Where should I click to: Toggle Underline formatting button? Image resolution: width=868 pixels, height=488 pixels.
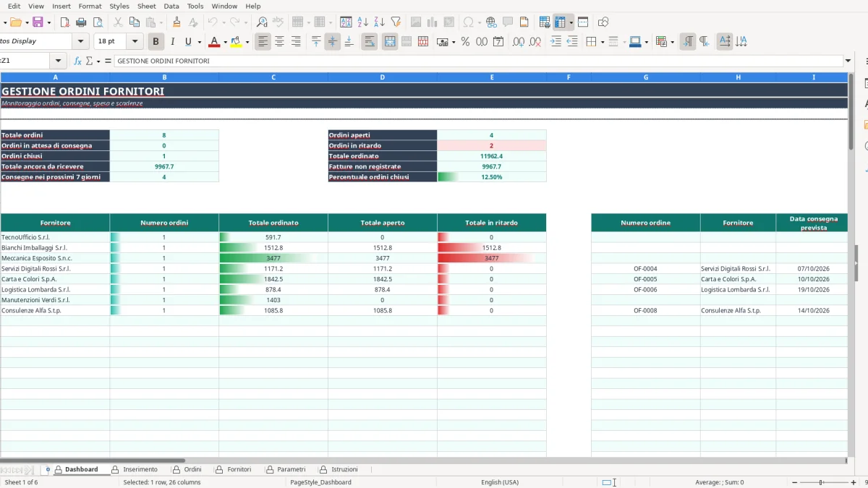pyautogui.click(x=189, y=42)
